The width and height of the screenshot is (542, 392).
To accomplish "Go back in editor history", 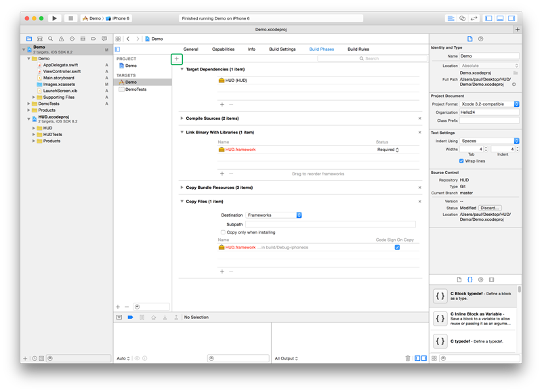I will click(128, 39).
